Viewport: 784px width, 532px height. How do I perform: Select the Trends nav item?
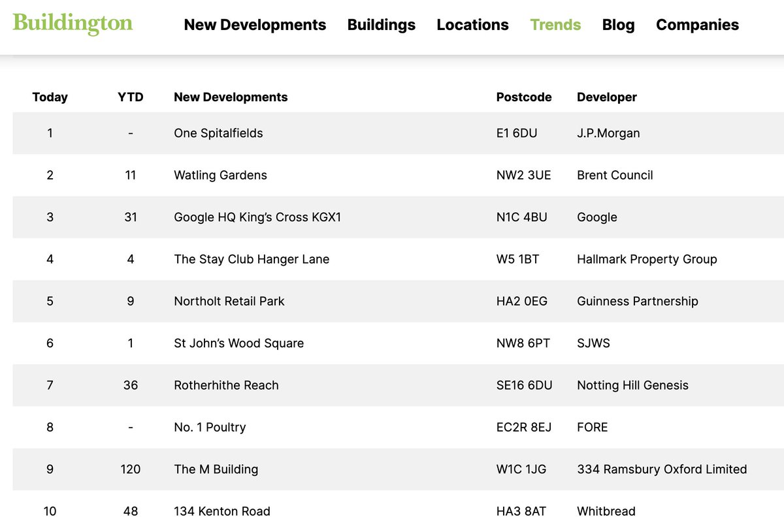[x=555, y=25]
